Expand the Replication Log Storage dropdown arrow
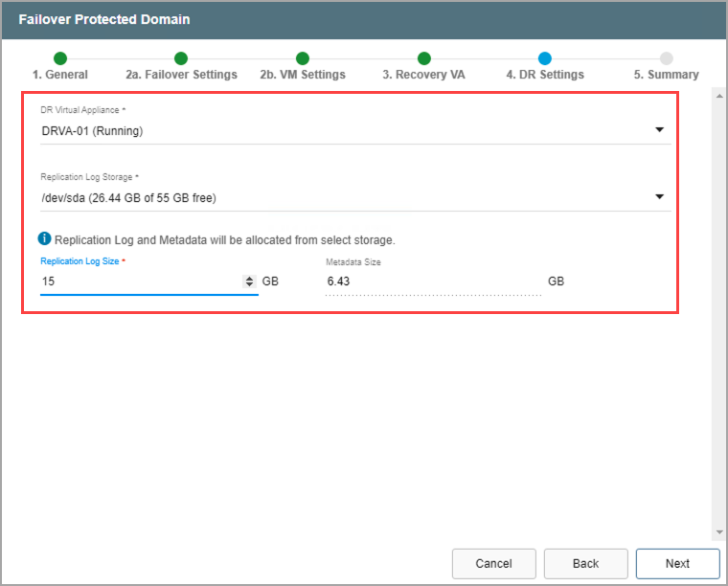 click(x=659, y=197)
